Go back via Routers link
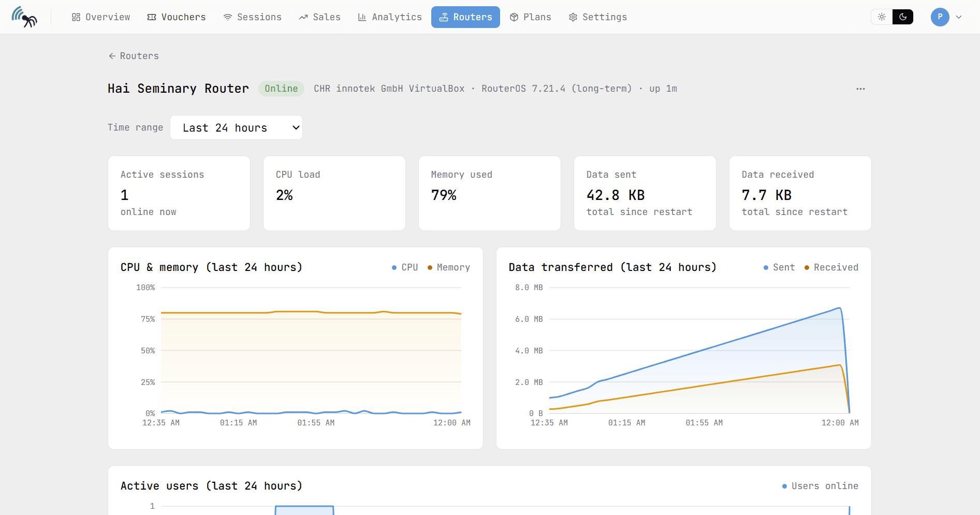980x515 pixels. coord(134,56)
